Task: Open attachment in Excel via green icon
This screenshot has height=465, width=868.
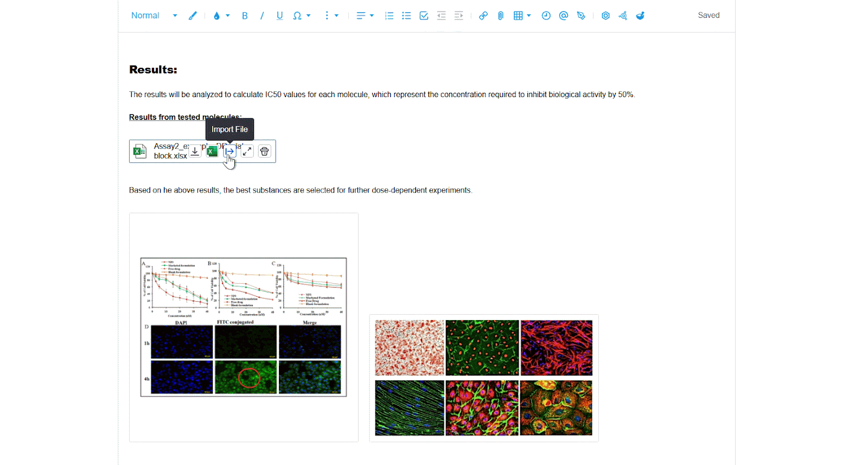Action: (x=212, y=151)
